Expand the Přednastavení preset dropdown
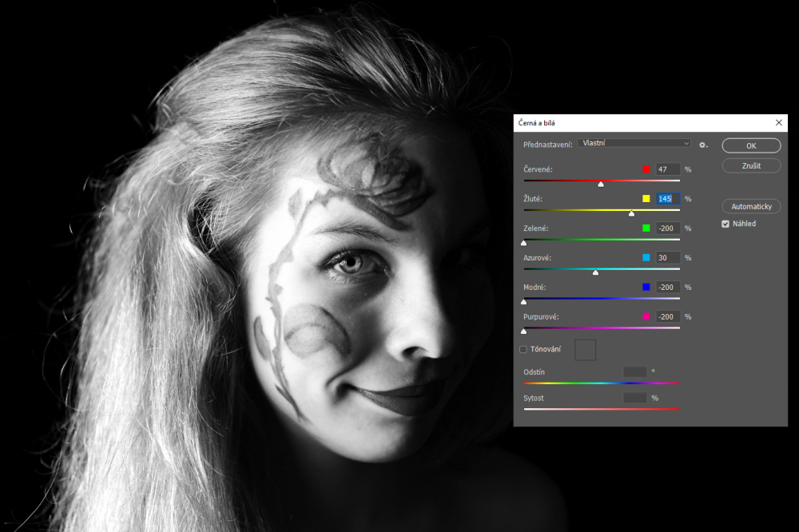Screen dimensions: 799x532 point(634,143)
